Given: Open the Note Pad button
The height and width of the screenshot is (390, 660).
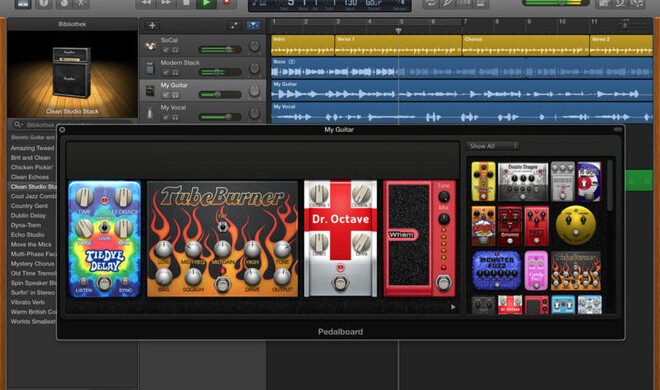Looking at the screenshot, I should (x=604, y=4).
